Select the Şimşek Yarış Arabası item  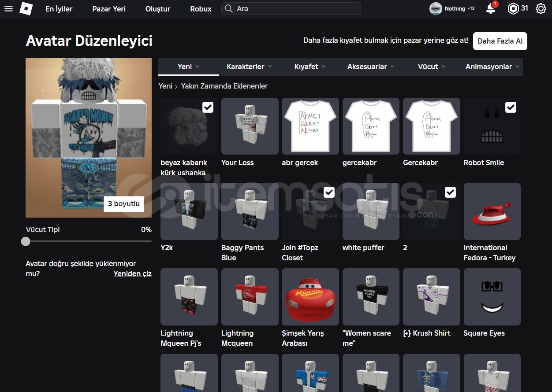[310, 297]
